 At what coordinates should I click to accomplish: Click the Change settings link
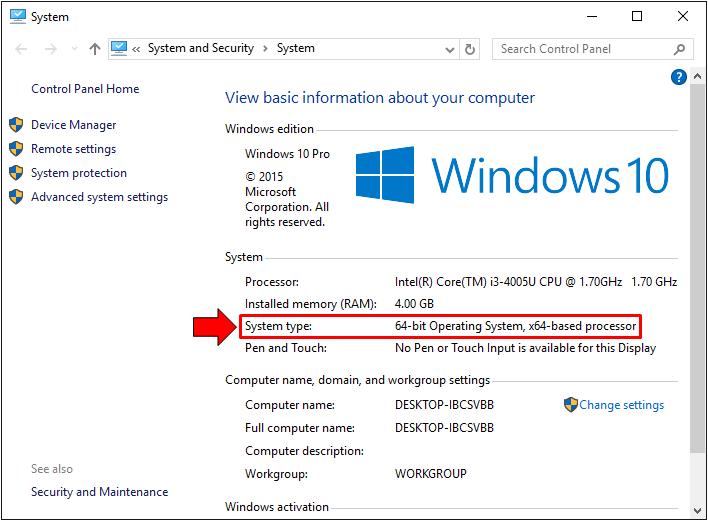pyautogui.click(x=621, y=405)
